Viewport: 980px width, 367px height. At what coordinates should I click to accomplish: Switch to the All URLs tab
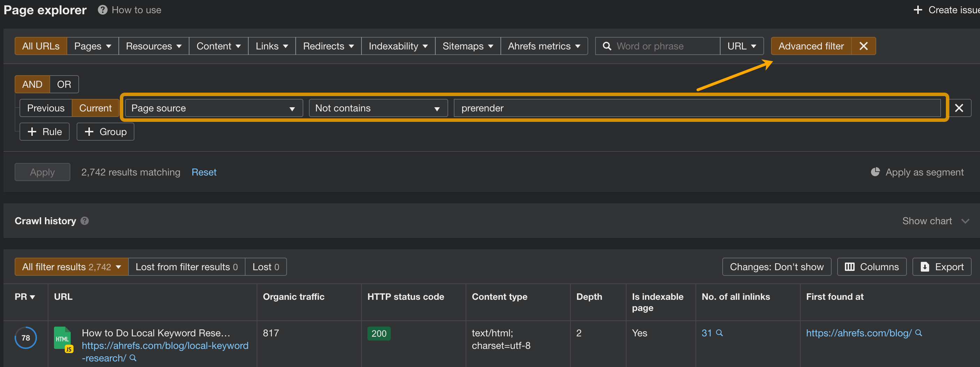41,46
